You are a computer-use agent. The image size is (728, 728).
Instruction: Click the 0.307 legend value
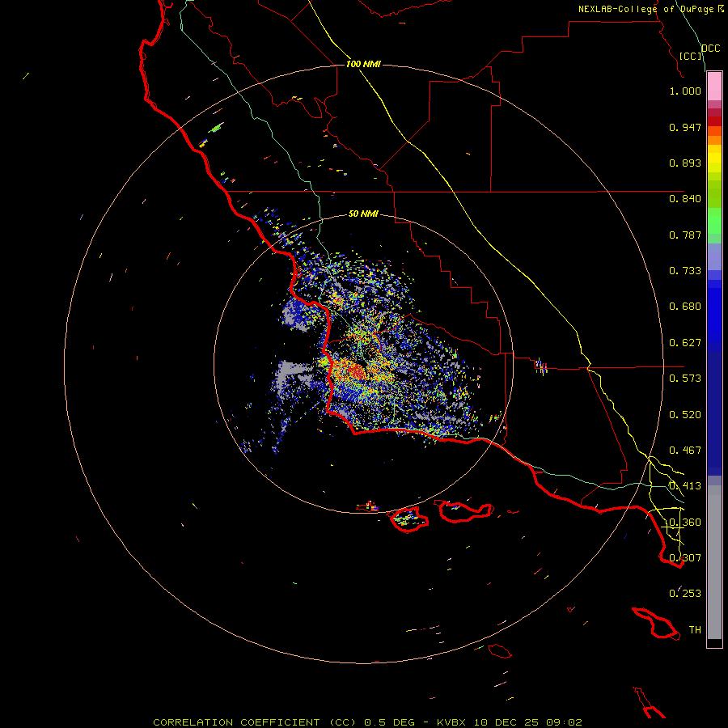point(685,558)
